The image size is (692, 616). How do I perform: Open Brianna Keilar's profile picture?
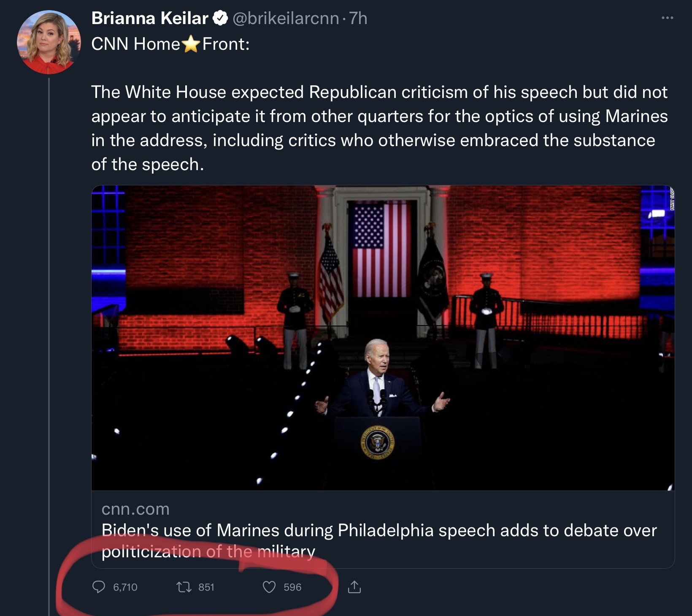[49, 42]
